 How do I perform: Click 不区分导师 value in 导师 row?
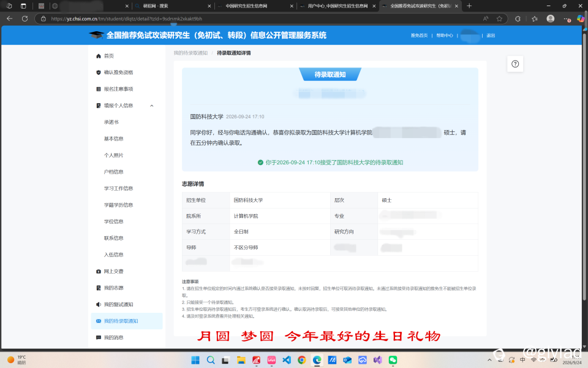click(246, 247)
